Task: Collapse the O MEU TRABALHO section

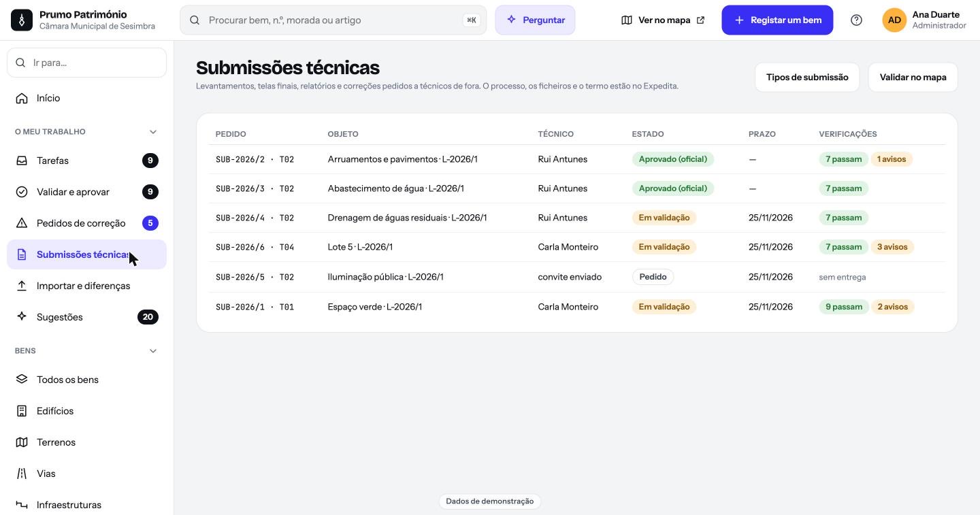Action: [153, 132]
